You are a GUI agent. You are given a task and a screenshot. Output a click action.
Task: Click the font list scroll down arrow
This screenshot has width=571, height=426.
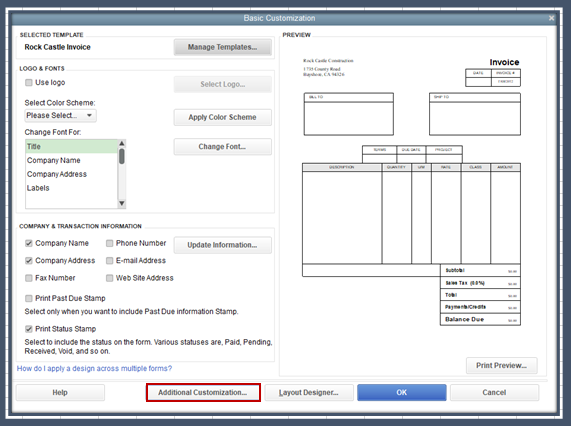pos(122,204)
